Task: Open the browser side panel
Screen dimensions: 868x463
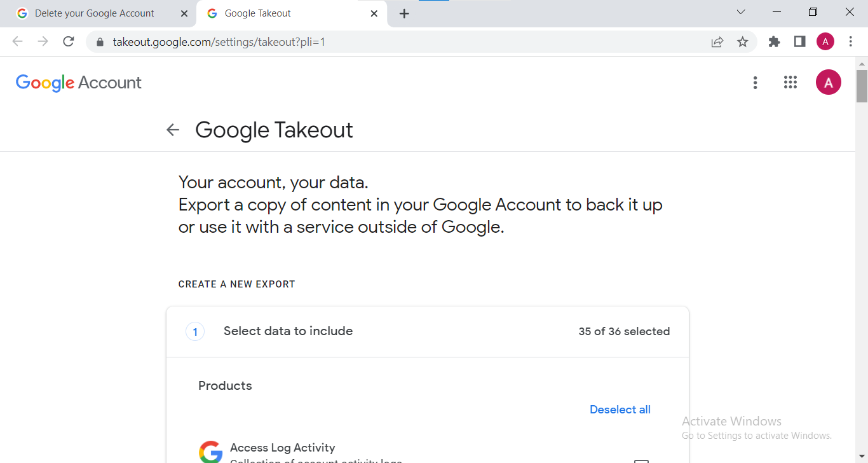Action: click(x=799, y=42)
